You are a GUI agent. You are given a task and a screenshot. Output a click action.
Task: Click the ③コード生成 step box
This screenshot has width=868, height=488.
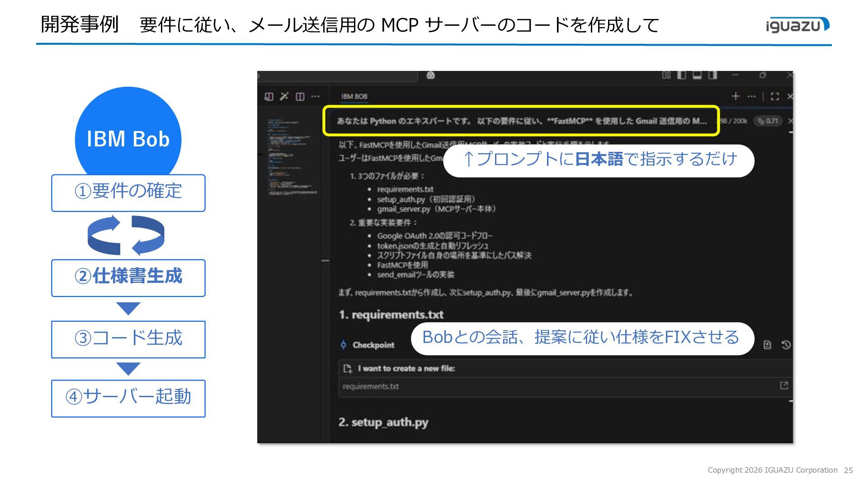click(128, 339)
